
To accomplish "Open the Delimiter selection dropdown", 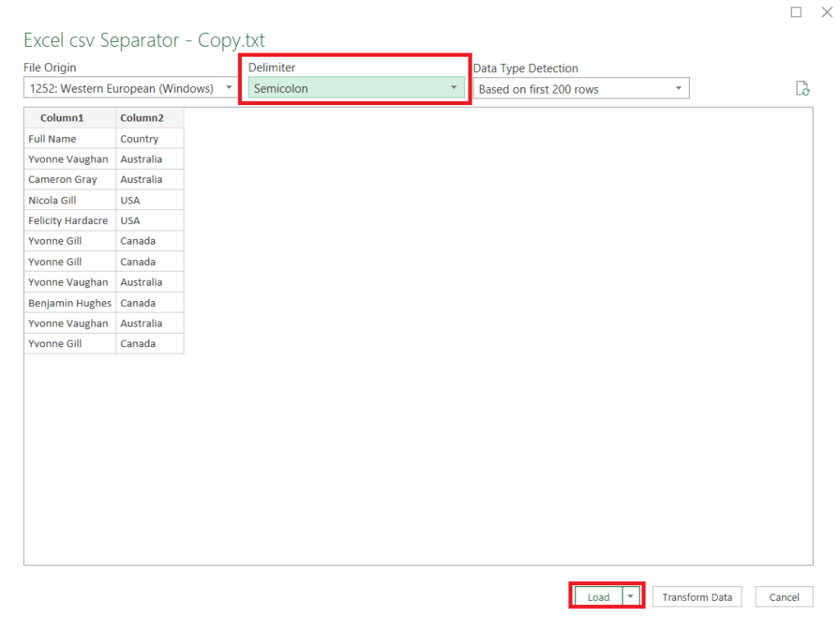I will [453, 88].
